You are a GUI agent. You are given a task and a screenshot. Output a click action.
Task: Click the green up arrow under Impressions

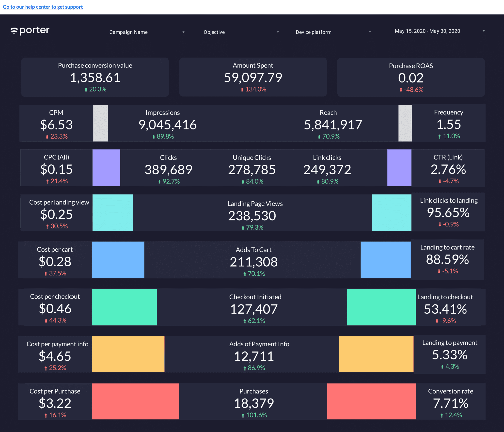pos(154,137)
